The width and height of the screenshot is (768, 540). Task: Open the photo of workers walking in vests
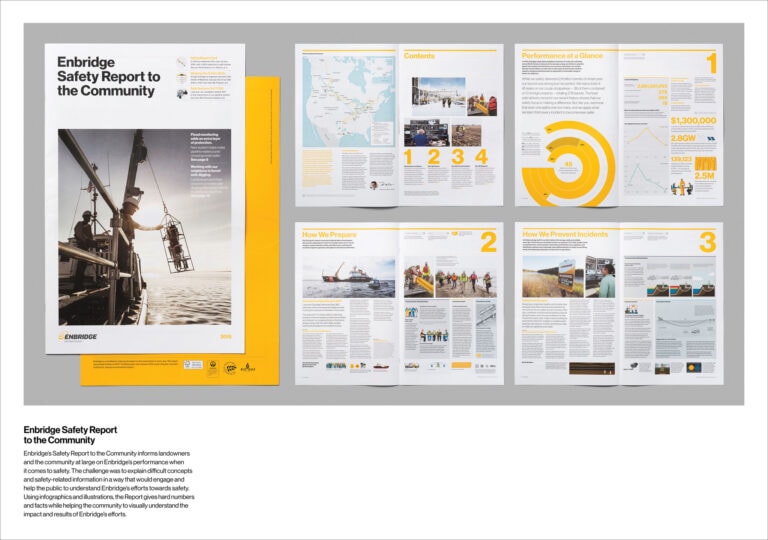pos(464,277)
